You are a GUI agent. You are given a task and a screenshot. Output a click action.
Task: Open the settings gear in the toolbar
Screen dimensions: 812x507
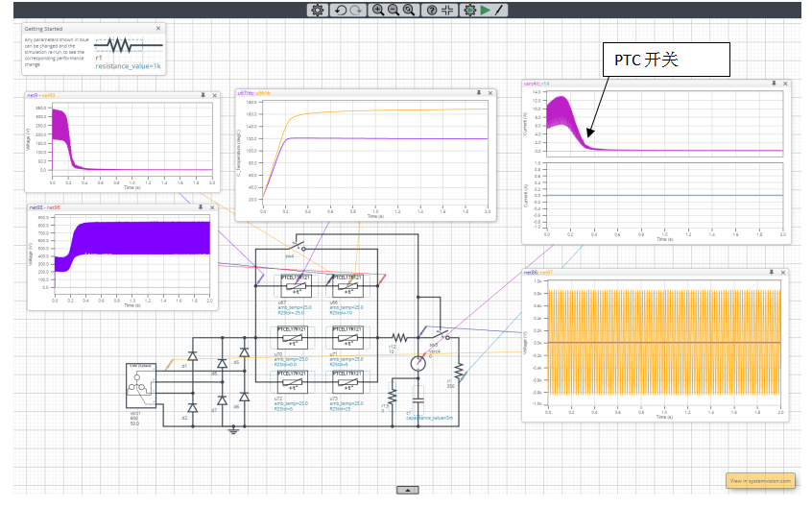coord(318,10)
